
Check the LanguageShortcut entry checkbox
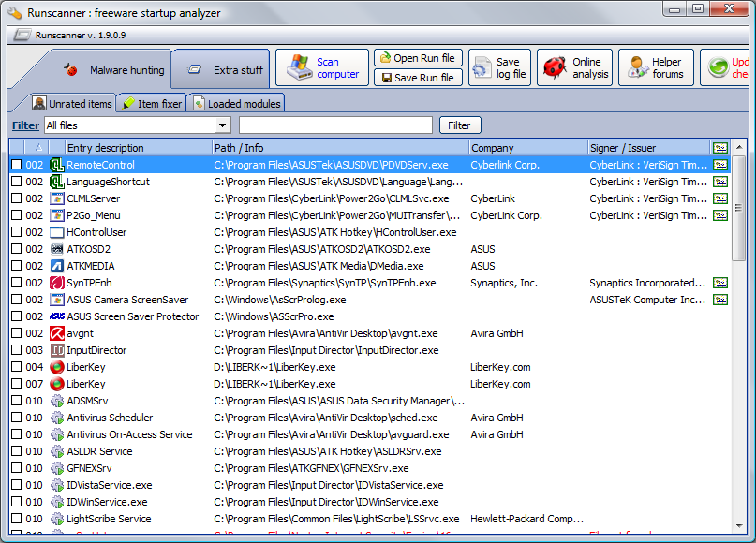[x=16, y=182]
